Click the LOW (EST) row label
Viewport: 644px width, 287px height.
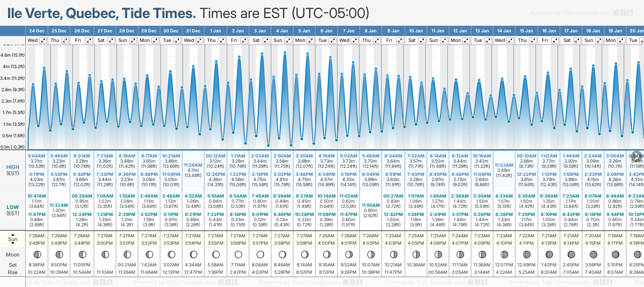tap(13, 210)
